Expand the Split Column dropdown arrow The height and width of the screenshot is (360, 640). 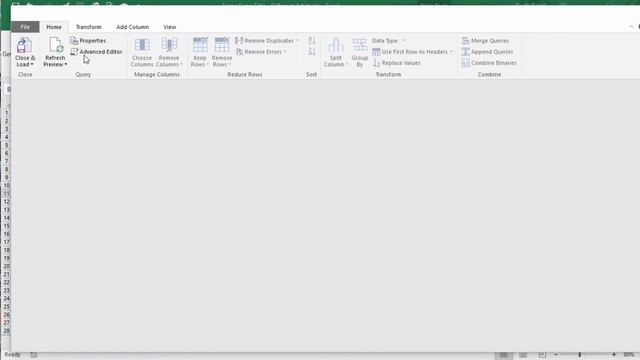coord(347,64)
